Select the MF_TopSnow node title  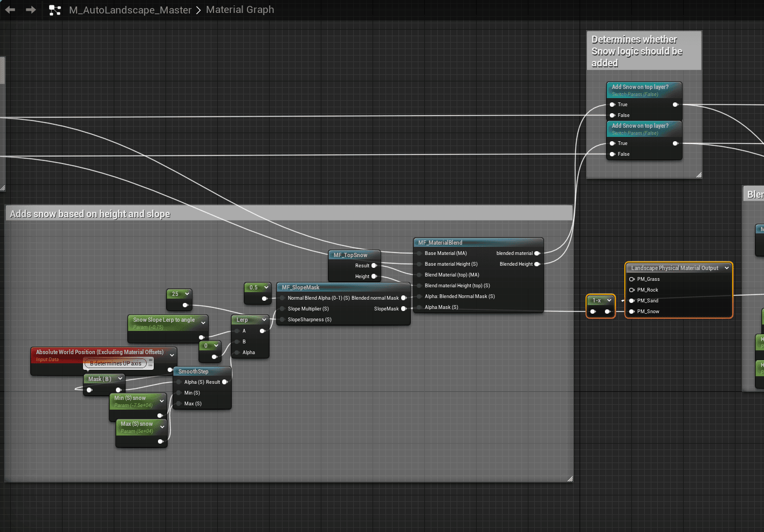click(350, 255)
